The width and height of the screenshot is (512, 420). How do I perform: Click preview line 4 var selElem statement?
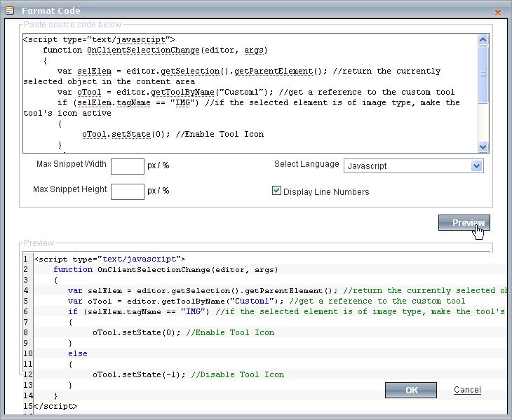click(288, 290)
